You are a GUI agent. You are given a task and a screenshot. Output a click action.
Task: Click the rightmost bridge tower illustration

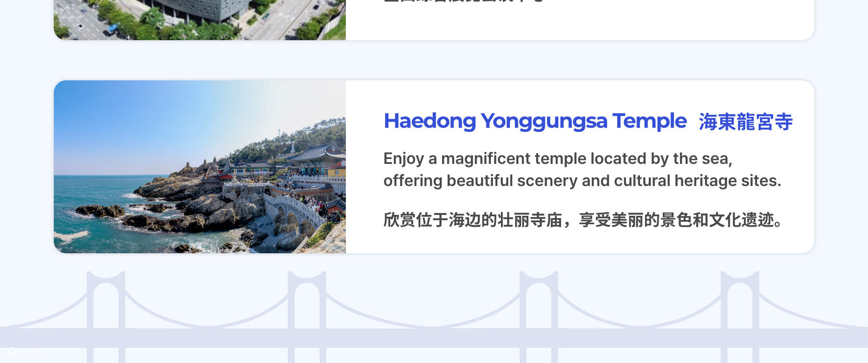coord(740,317)
